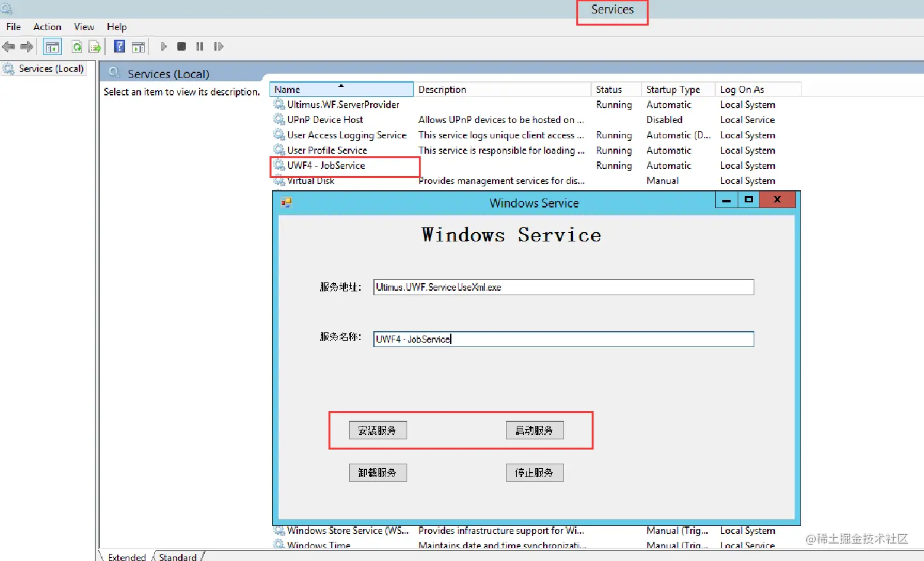Click the Back arrow in the toolbar
This screenshot has width=924, height=561.
[8, 47]
